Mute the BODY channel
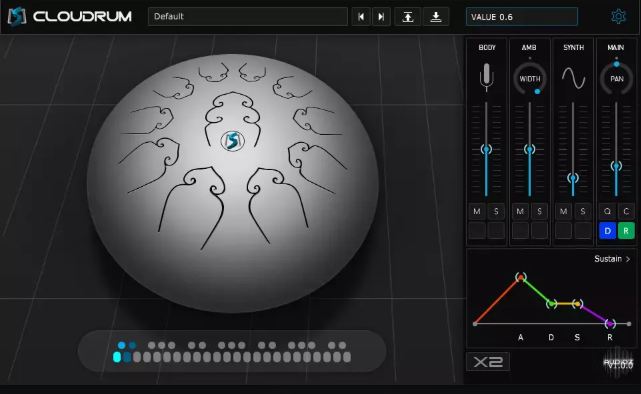This screenshot has width=641, height=394. [x=477, y=211]
